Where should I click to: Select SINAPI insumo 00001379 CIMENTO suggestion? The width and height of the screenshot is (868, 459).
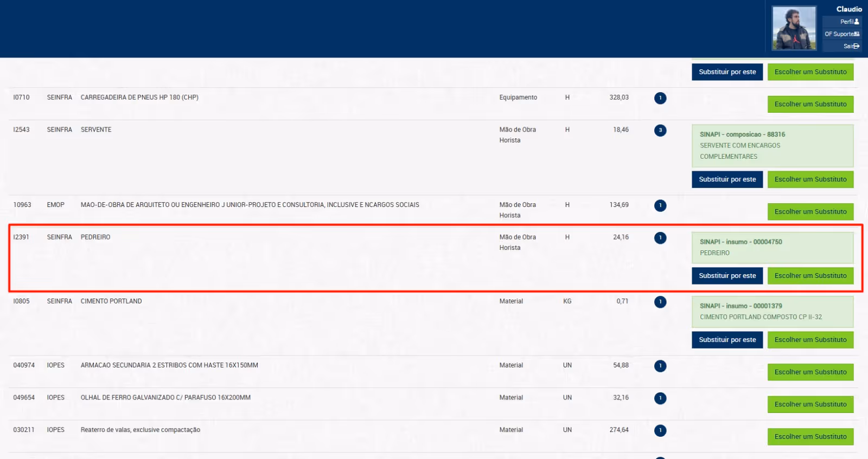773,312
